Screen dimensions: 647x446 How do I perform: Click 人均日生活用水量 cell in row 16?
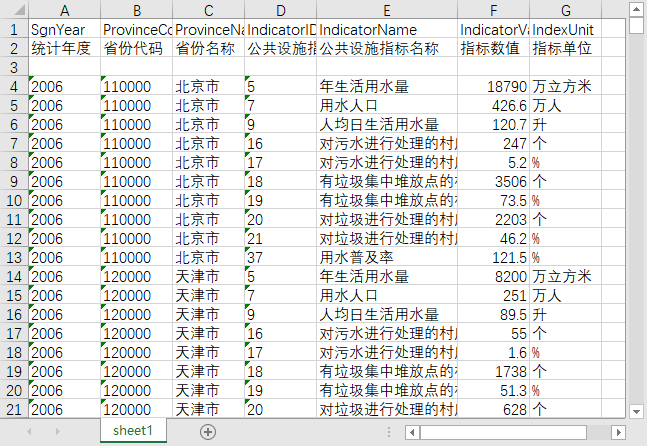(387, 314)
